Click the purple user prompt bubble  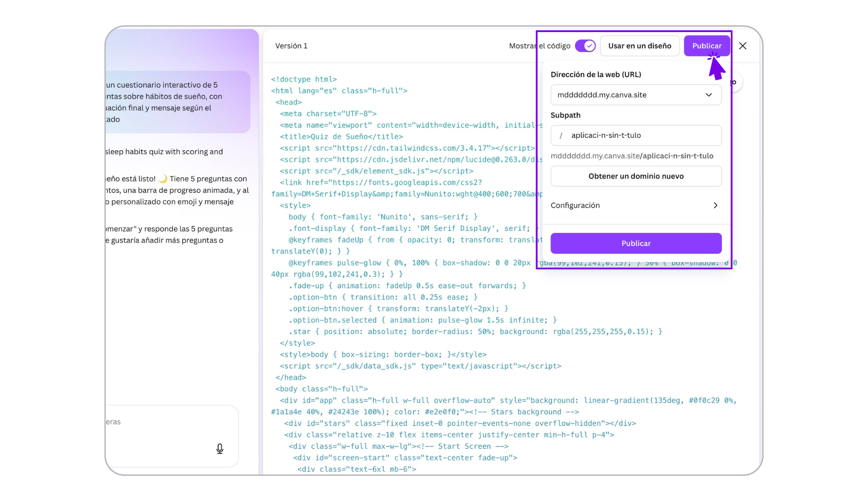coord(178,102)
